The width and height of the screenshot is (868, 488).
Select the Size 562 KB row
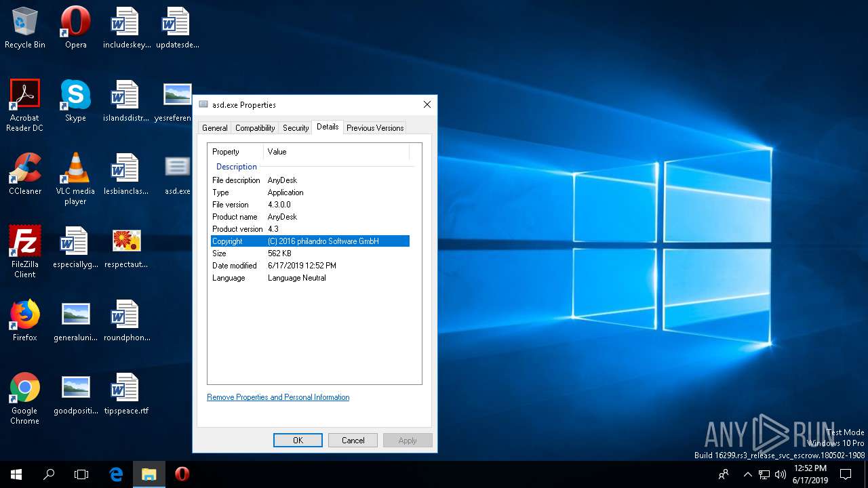(x=310, y=253)
